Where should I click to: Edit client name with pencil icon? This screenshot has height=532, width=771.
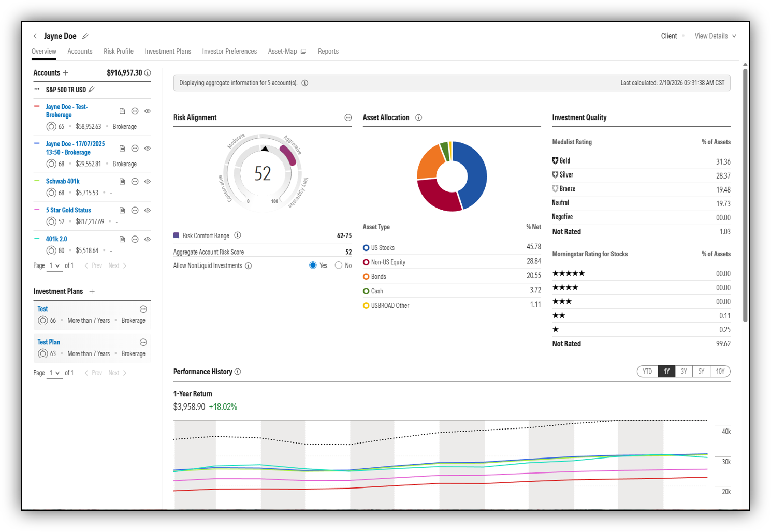coord(85,36)
